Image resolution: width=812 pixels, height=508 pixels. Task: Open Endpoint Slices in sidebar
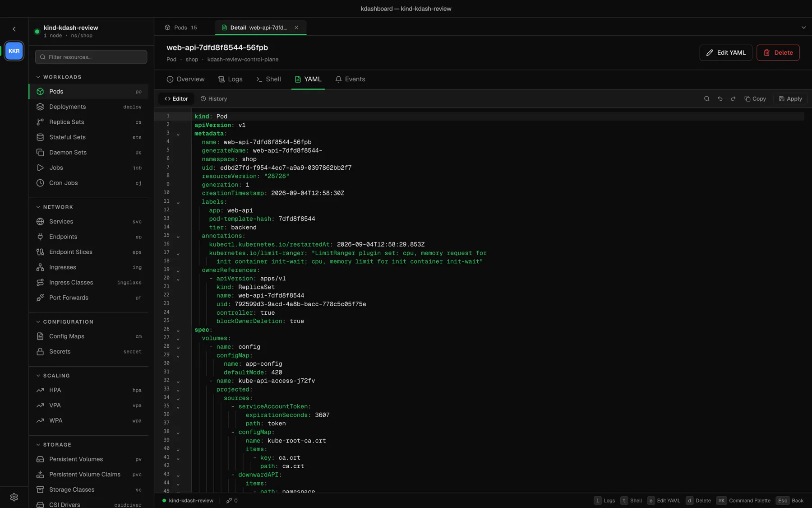click(88, 252)
